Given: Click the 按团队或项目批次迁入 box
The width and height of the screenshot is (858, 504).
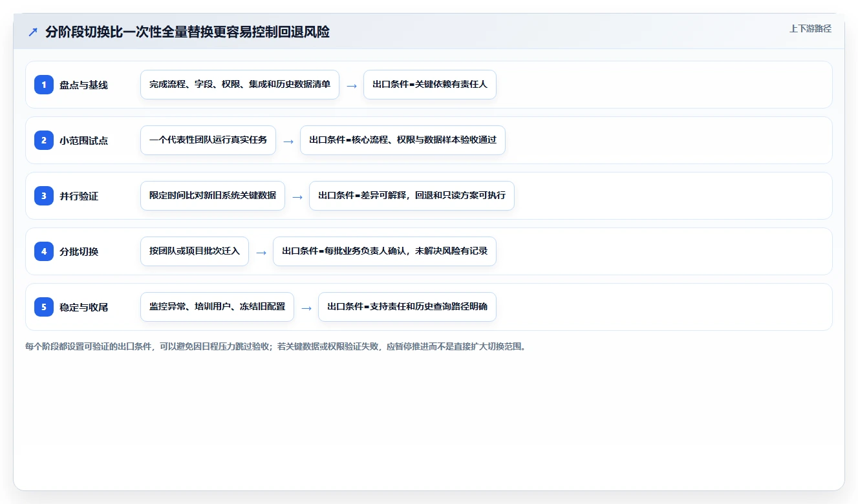Looking at the screenshot, I should tap(195, 251).
